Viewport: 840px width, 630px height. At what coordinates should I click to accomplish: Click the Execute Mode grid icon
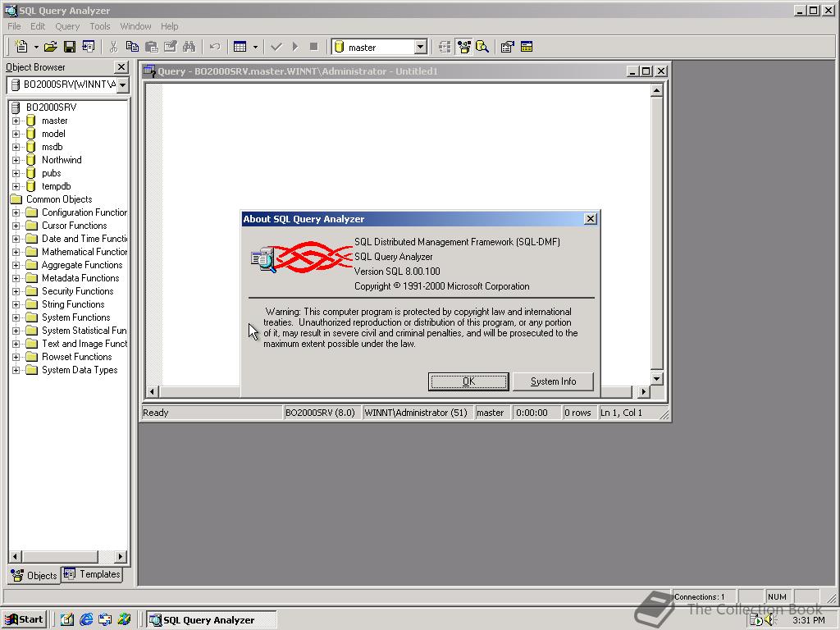coord(240,47)
